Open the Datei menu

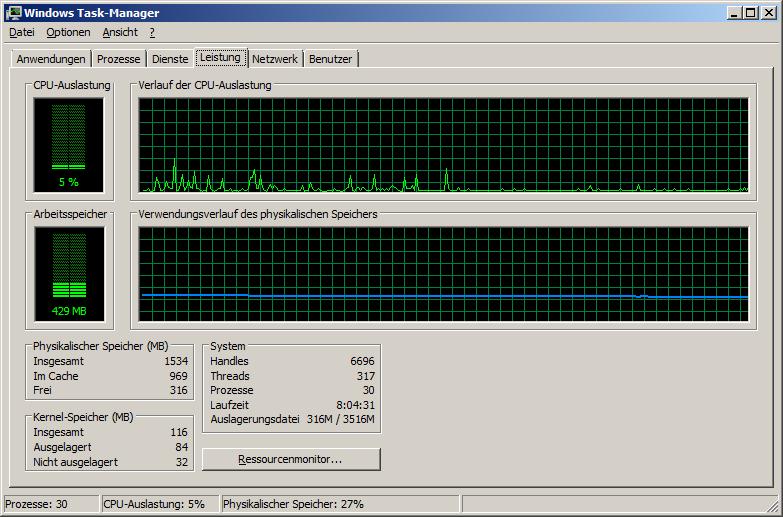point(22,32)
